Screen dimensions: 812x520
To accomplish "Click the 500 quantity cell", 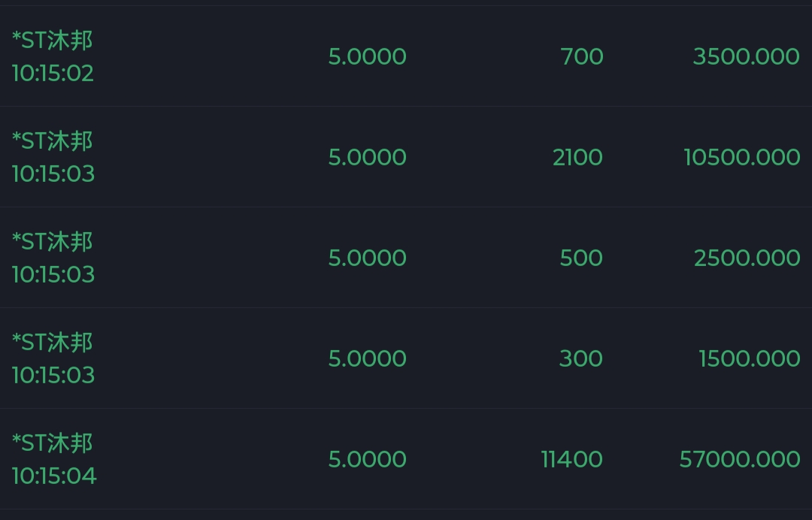I will coord(581,258).
